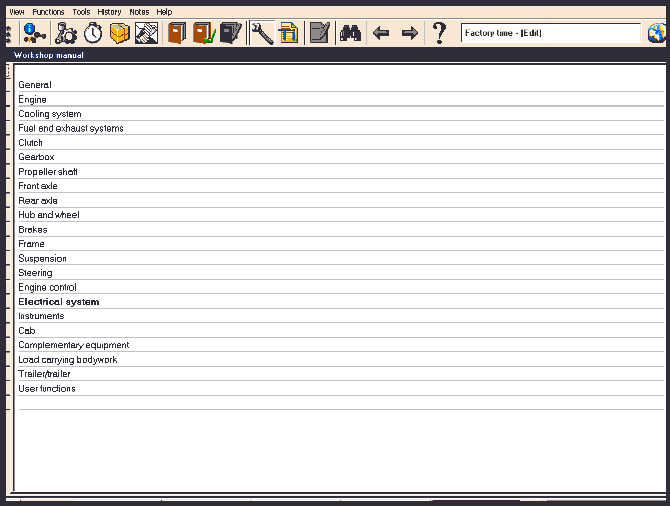Open the View menu
The image size is (670, 506).
click(17, 12)
